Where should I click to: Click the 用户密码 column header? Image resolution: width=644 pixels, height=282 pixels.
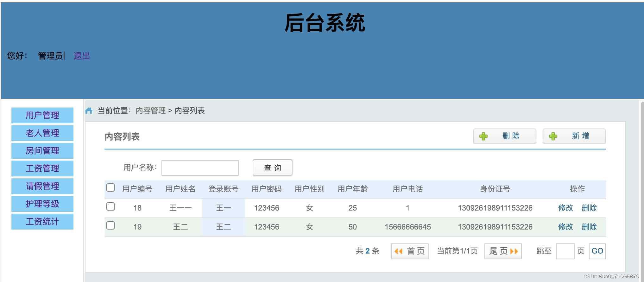(x=267, y=189)
